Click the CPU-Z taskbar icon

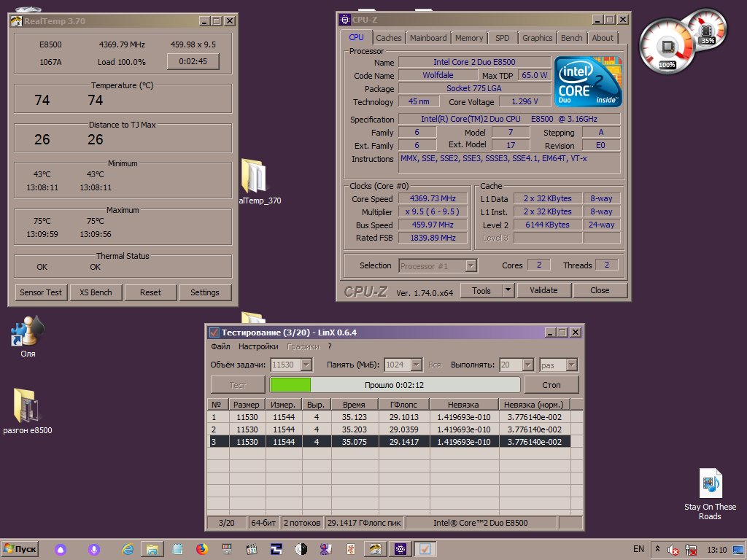tap(400, 549)
